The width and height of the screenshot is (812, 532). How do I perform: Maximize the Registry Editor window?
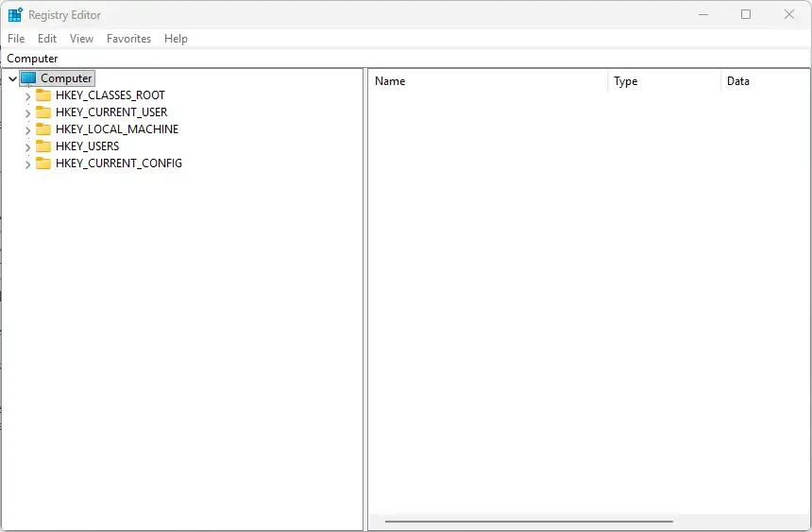tap(746, 14)
